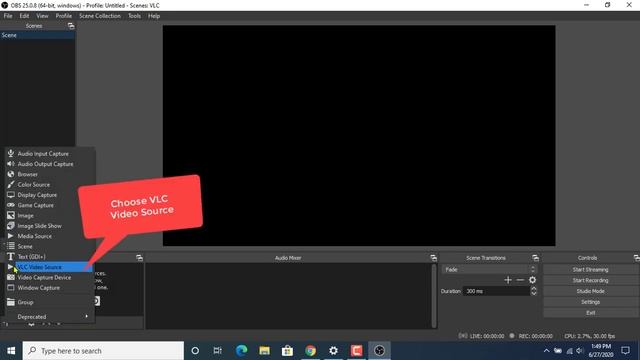Open Microsoft Store from taskbar

coord(287,351)
